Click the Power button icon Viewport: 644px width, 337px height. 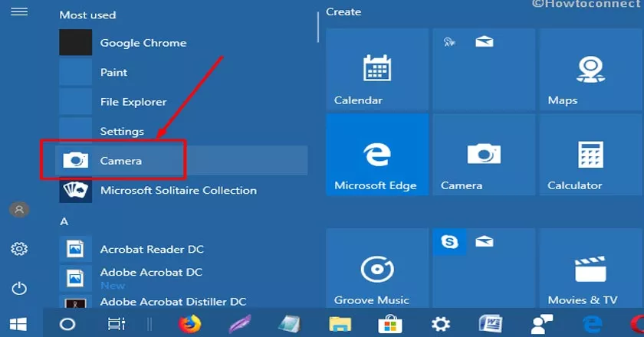(x=19, y=289)
